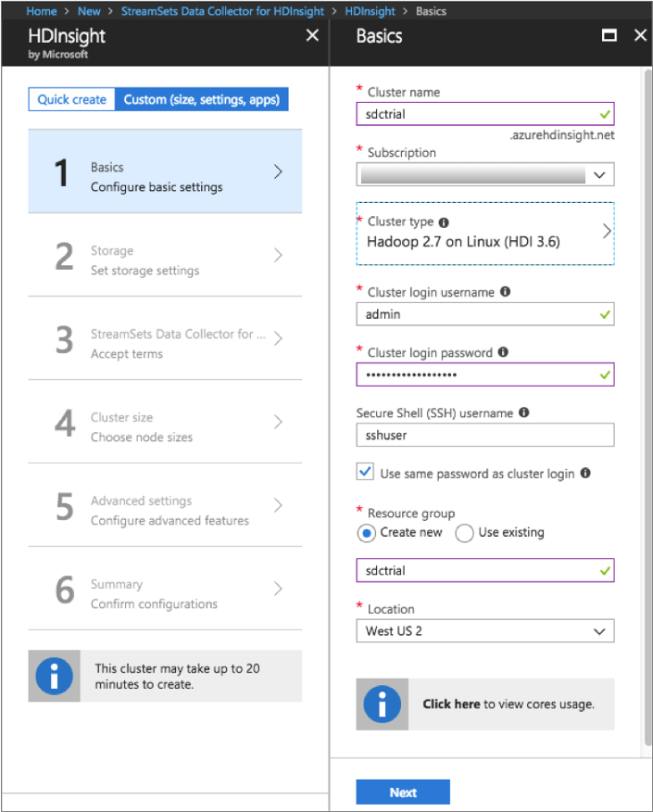Open the Subscription dropdown
The image size is (653, 812).
484,174
